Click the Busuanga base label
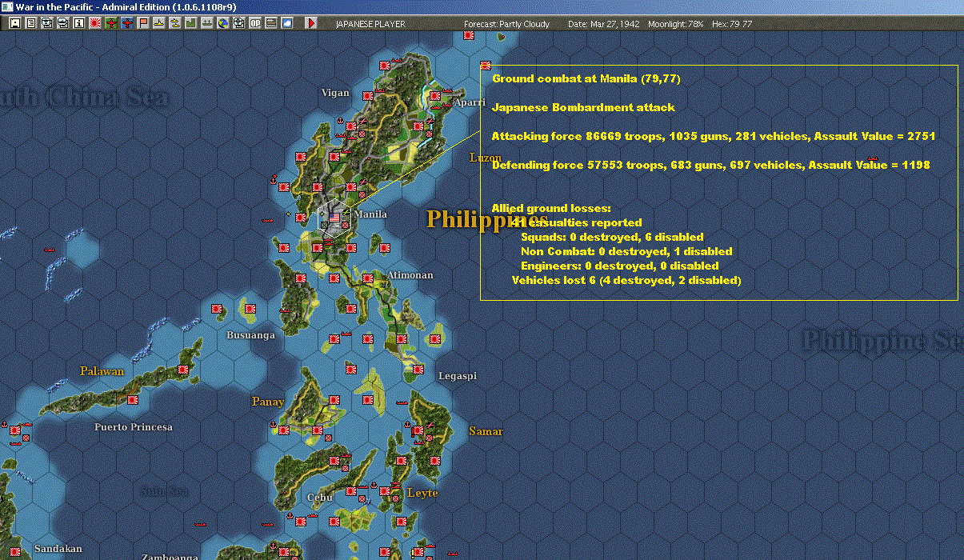Image resolution: width=964 pixels, height=560 pixels. 250,335
